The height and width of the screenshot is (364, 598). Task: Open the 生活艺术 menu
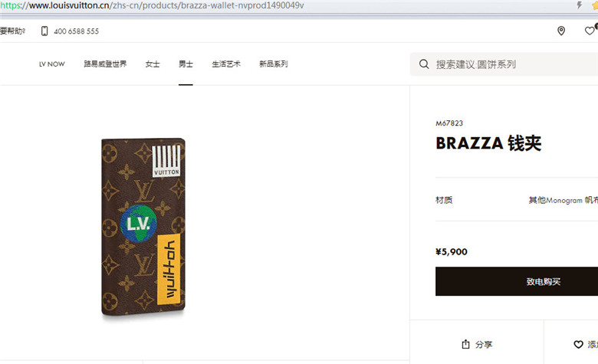[226, 64]
